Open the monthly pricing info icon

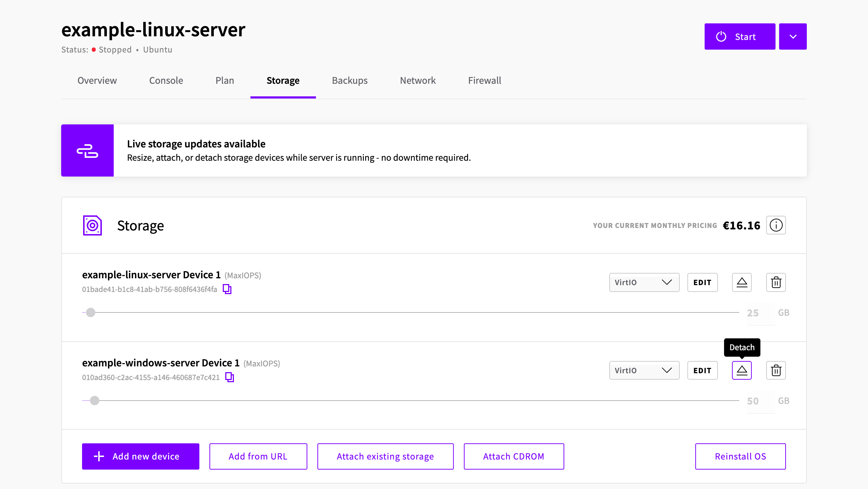[x=776, y=225]
